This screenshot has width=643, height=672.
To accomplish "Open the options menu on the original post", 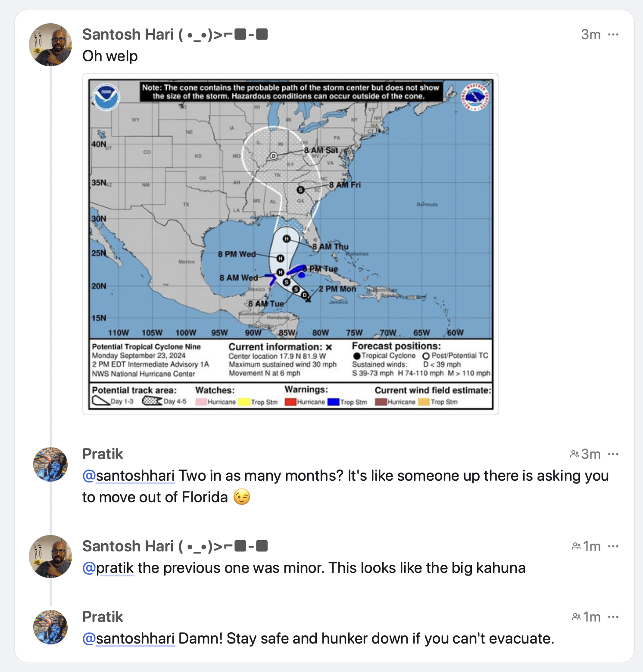I will pos(613,34).
